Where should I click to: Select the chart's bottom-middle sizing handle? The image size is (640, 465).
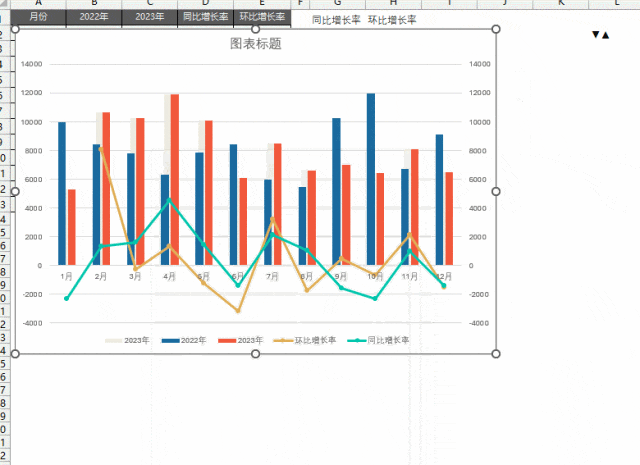click(x=256, y=354)
